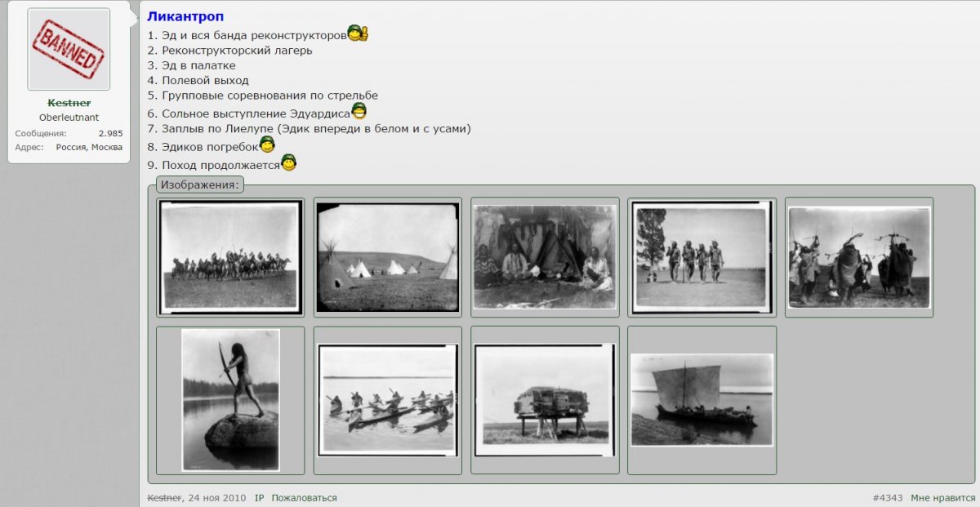Open the dancing group thumbnail
This screenshot has width=980, height=507.
(x=859, y=257)
